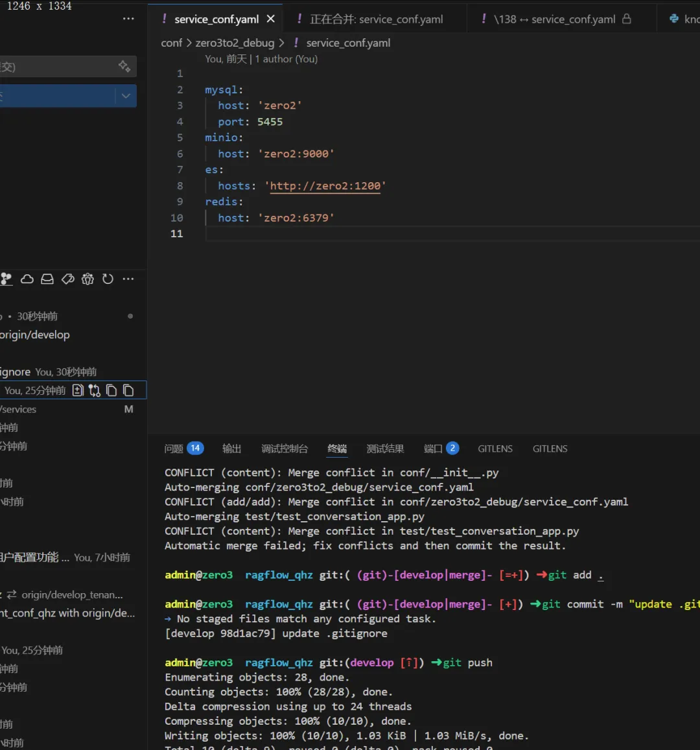Select the 终端 terminal tab
Image resolution: width=700 pixels, height=750 pixels.
pyautogui.click(x=337, y=449)
